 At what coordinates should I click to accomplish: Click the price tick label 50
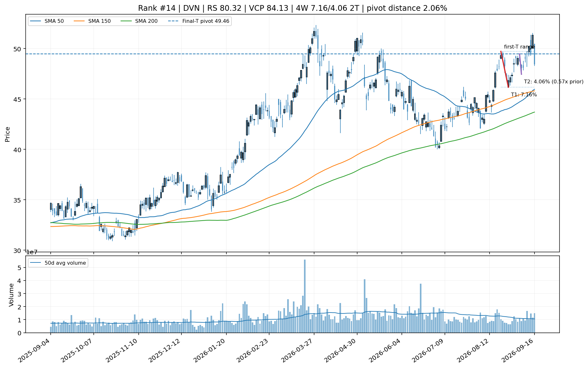(x=17, y=49)
